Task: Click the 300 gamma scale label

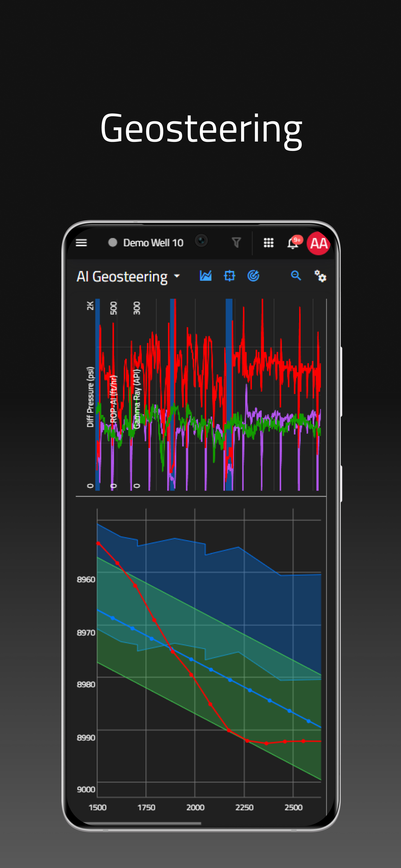Action: (x=136, y=308)
